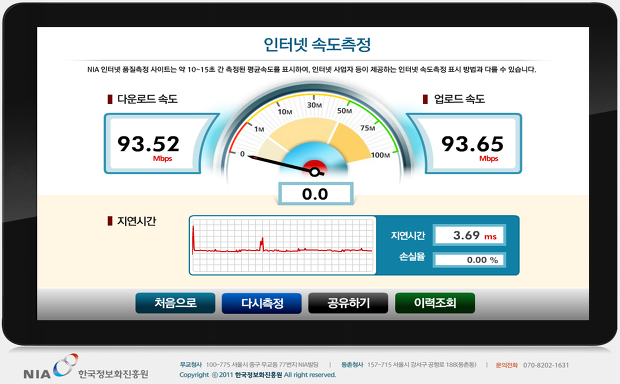The width and height of the screenshot is (620, 384).
Task: Click the 처음으로 button
Action: (x=175, y=303)
